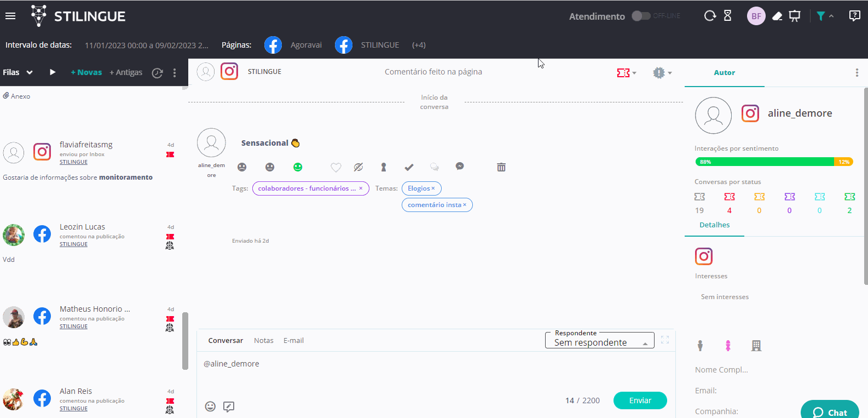Screen dimensions: 868x418
Task: Open Leozin Lucas conversation
Action: pos(90,243)
